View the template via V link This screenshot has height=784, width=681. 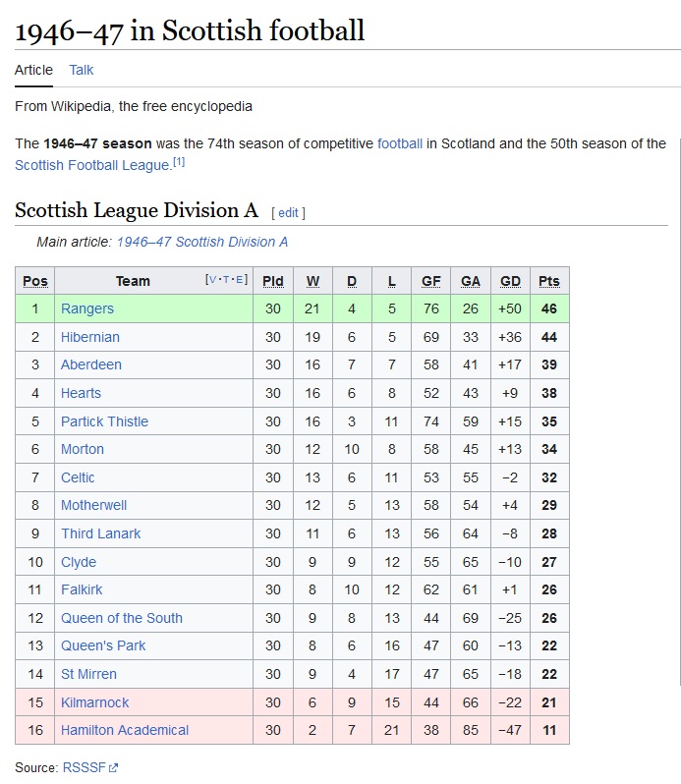212,279
